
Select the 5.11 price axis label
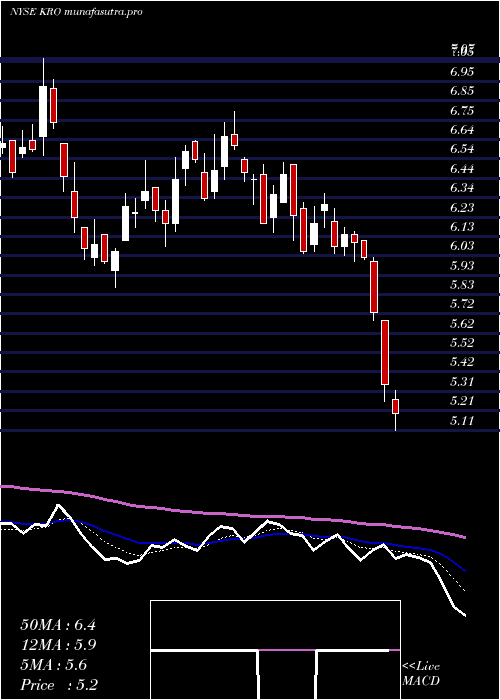tap(462, 421)
